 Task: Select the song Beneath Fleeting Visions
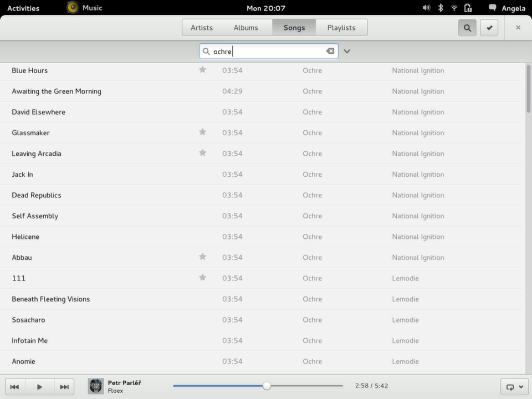pyautogui.click(x=261, y=299)
